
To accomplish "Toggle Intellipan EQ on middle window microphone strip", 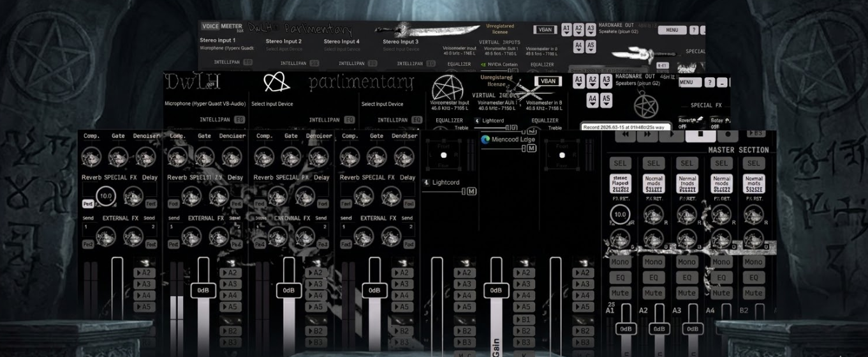I will coord(240,119).
